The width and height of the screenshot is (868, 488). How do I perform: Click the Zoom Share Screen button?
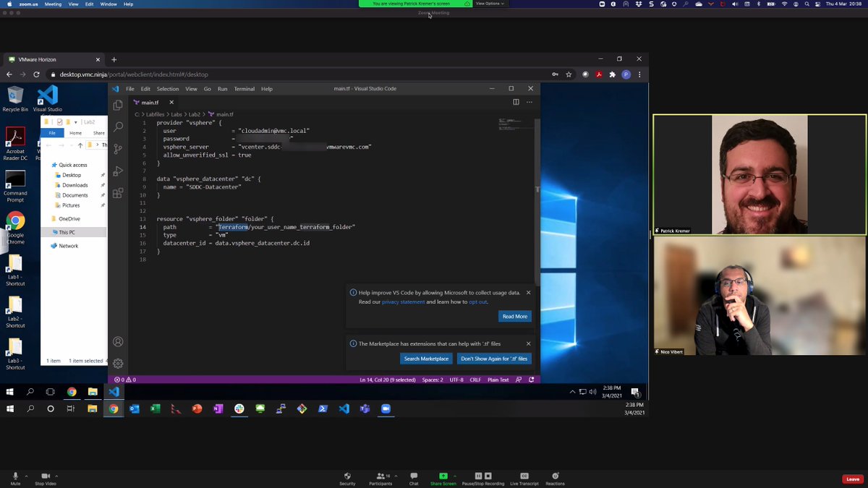443,479
